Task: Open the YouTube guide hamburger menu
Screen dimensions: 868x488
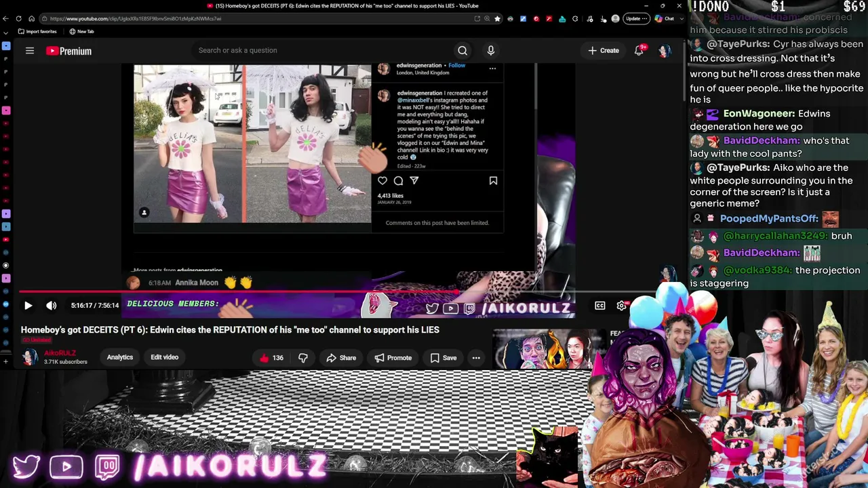Action: (x=30, y=50)
